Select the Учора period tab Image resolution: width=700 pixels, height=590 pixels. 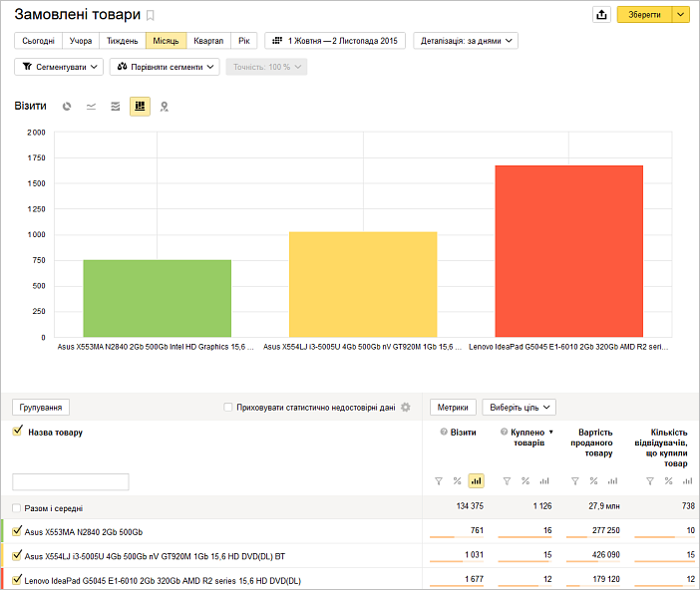click(x=81, y=41)
